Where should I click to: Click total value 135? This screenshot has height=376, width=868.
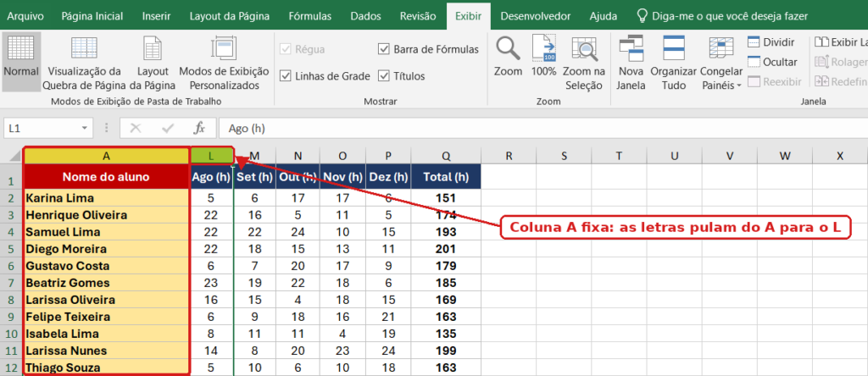click(x=446, y=334)
